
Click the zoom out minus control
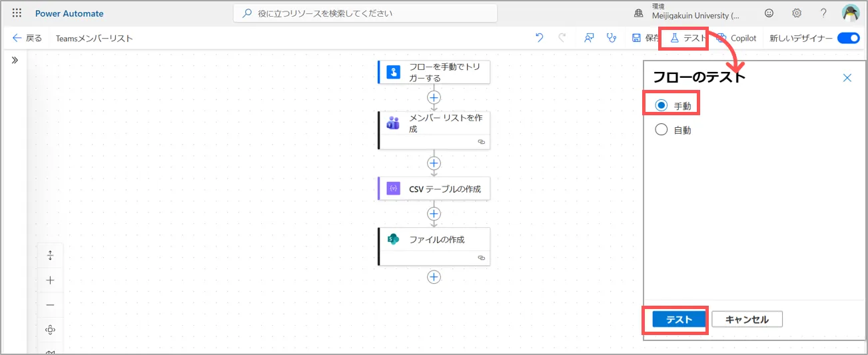pyautogui.click(x=50, y=305)
